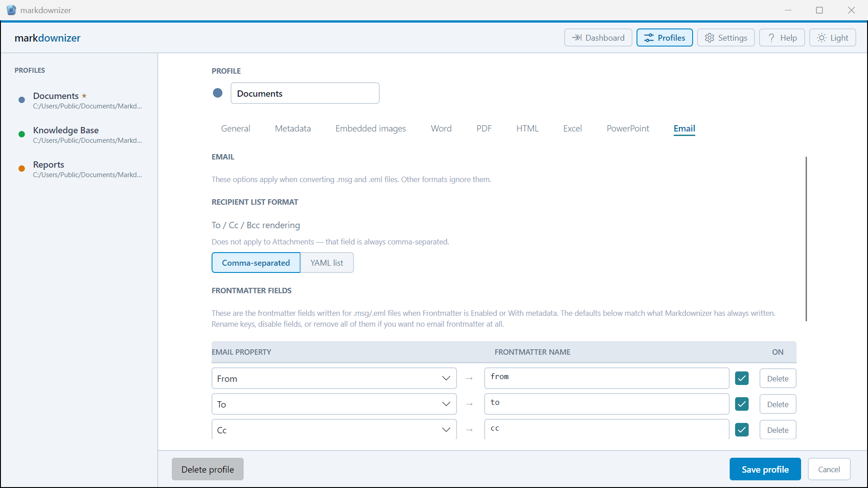Open the Cc email property dropdown
Viewport: 868px width, 488px height.
(x=334, y=429)
